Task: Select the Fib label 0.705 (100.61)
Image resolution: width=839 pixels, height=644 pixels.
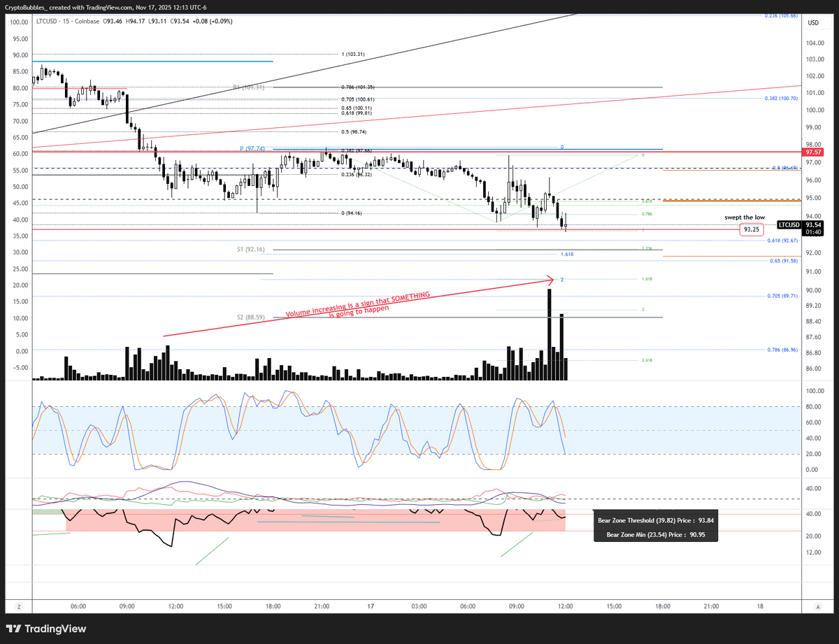Action: pos(358,100)
